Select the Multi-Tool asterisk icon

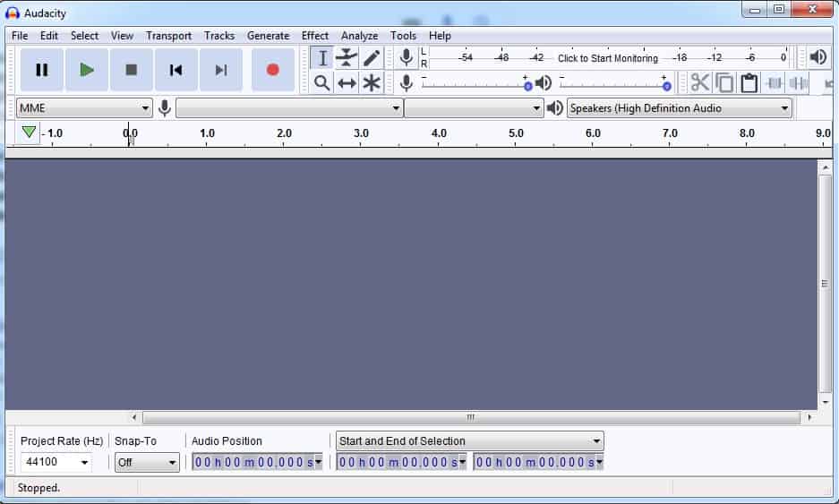pyautogui.click(x=372, y=83)
